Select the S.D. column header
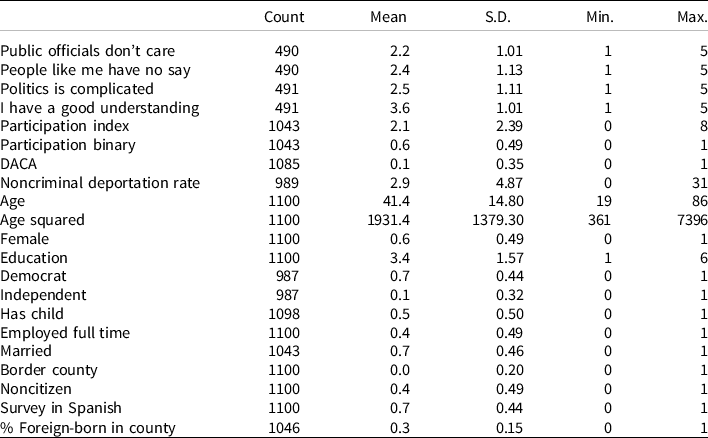Viewport: 708px width, 438px height. tap(482, 17)
